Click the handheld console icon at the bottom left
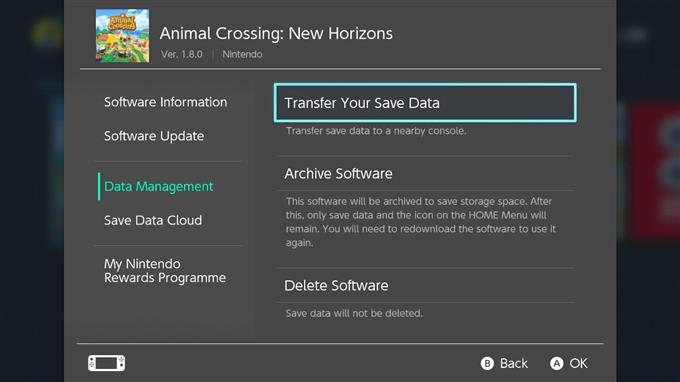 click(x=107, y=363)
